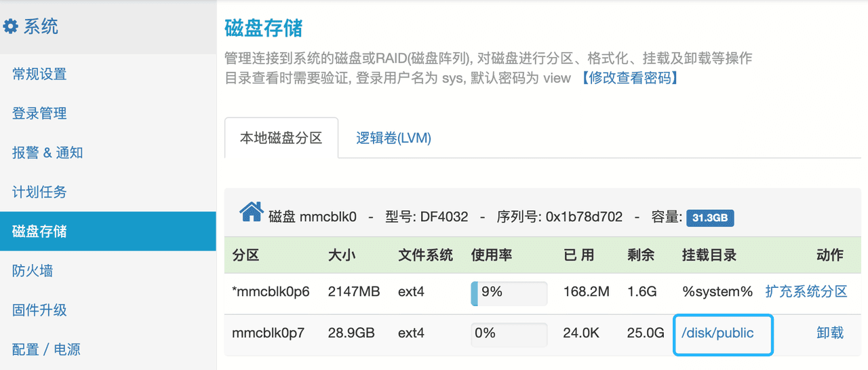Click 卸载 to unmount mmcblk0p7
This screenshot has width=868, height=370.
coord(830,333)
